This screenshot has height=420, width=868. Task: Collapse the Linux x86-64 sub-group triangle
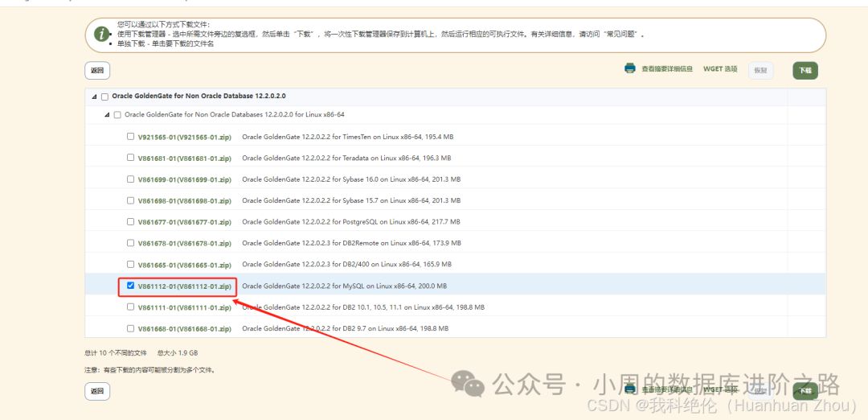pyautogui.click(x=107, y=115)
